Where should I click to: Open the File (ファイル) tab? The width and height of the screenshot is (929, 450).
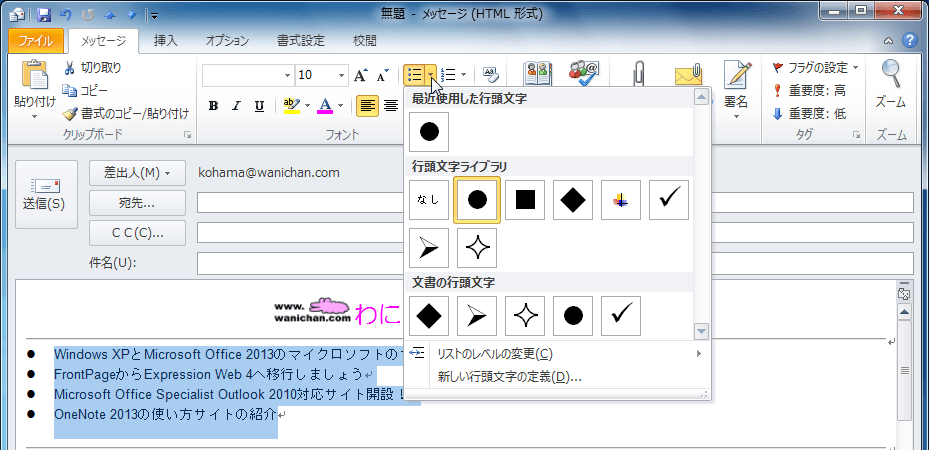click(36, 41)
